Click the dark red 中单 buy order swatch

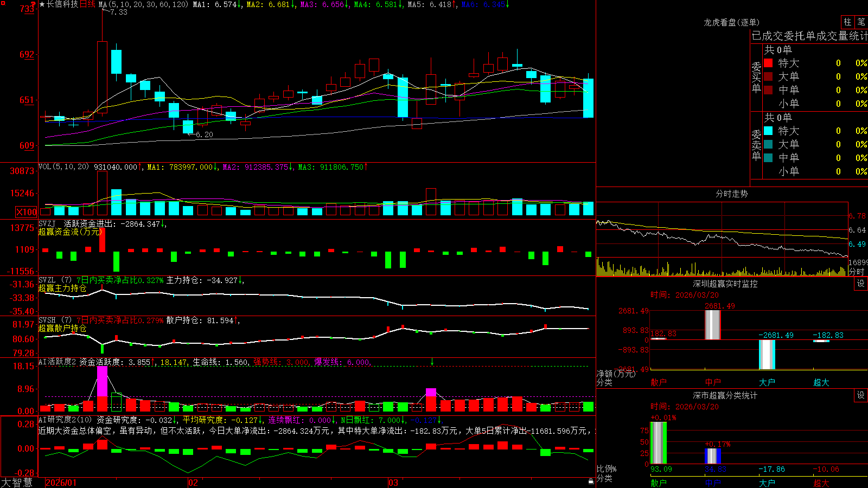pyautogui.click(x=768, y=90)
